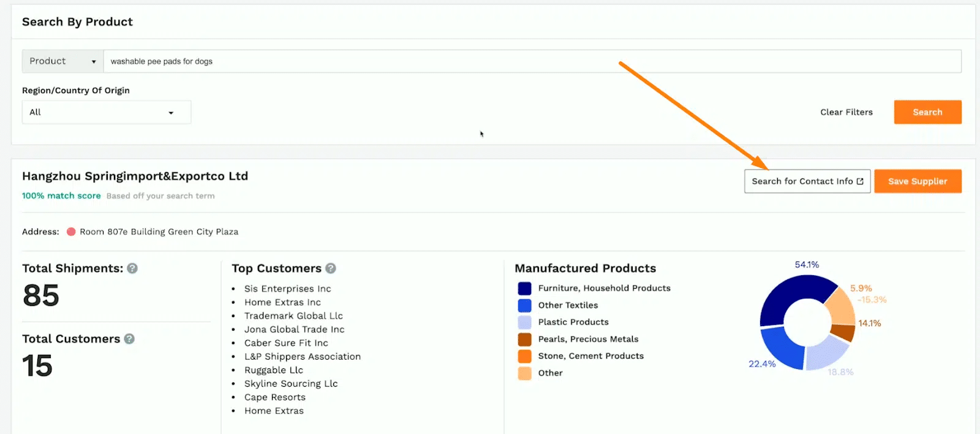Click red location marker beside address

[71, 232]
